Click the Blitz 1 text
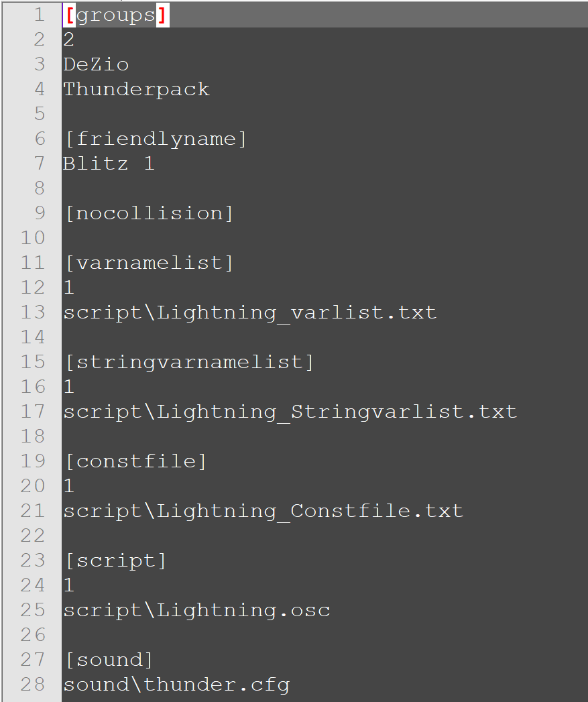 click(x=109, y=164)
